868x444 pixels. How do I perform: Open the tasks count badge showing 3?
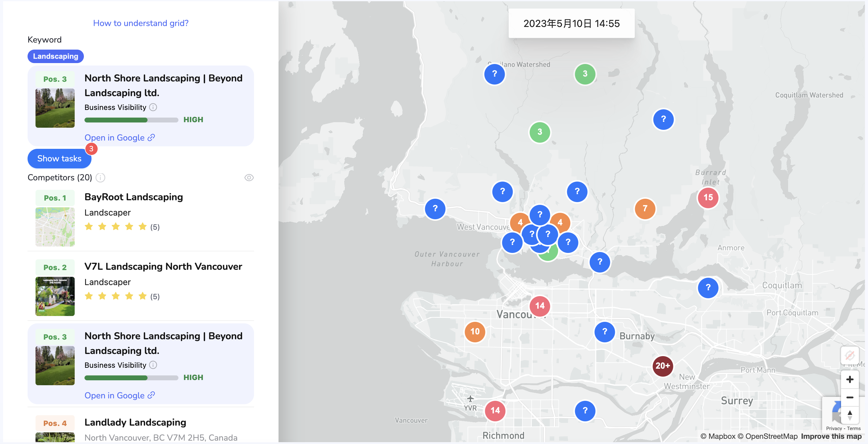coord(91,149)
